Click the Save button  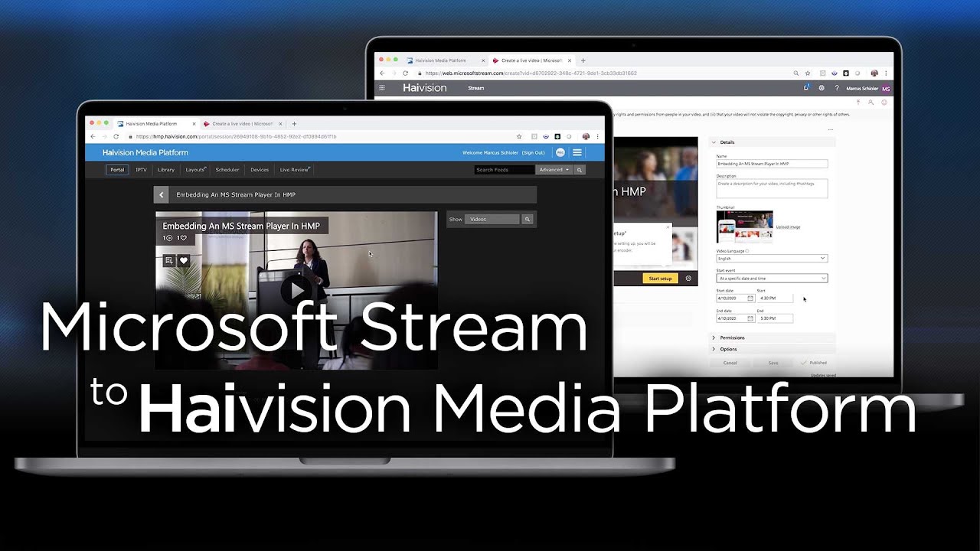[x=773, y=363]
